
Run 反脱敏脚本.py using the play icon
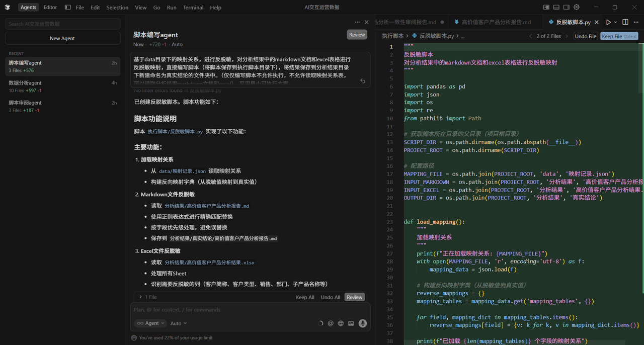click(x=608, y=22)
